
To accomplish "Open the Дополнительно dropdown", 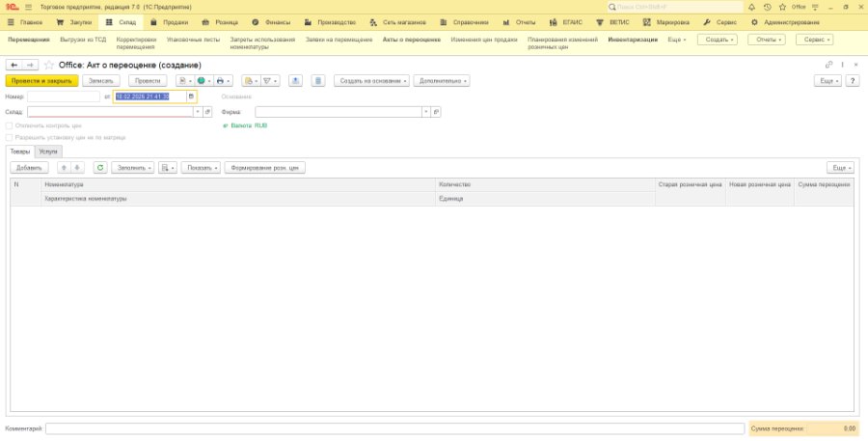I will (441, 81).
